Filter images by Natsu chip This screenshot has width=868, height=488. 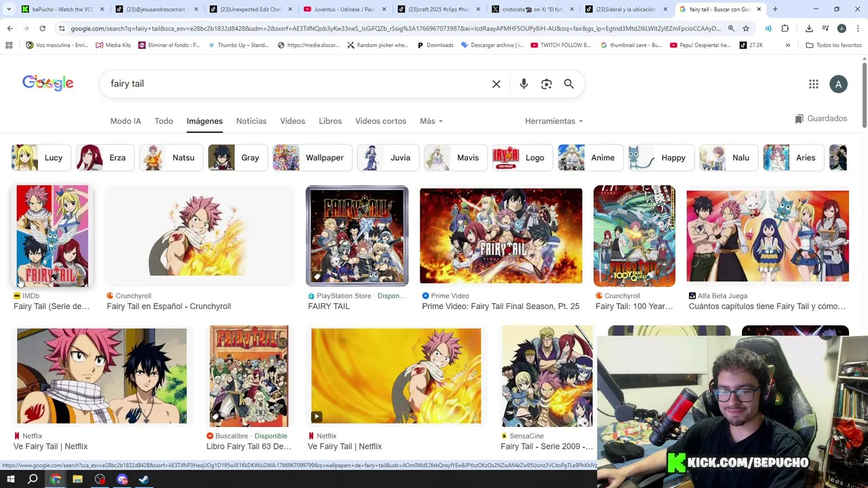click(x=171, y=158)
